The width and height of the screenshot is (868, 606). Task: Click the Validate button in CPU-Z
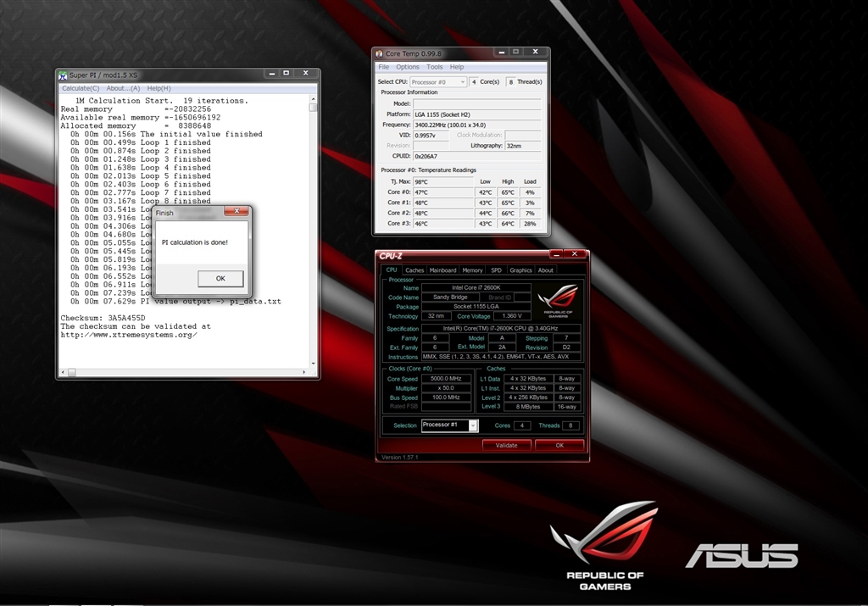click(507, 445)
